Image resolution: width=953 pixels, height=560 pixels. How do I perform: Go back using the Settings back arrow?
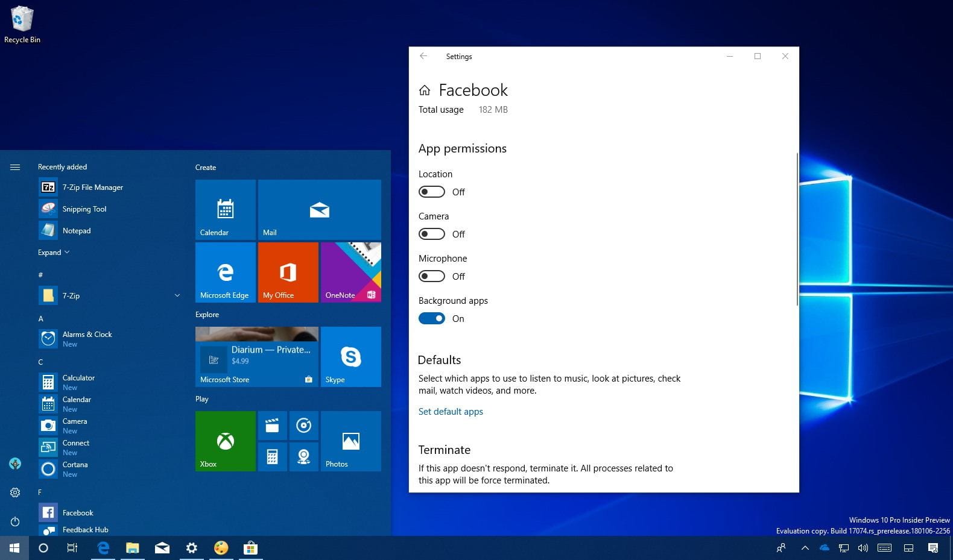click(423, 56)
